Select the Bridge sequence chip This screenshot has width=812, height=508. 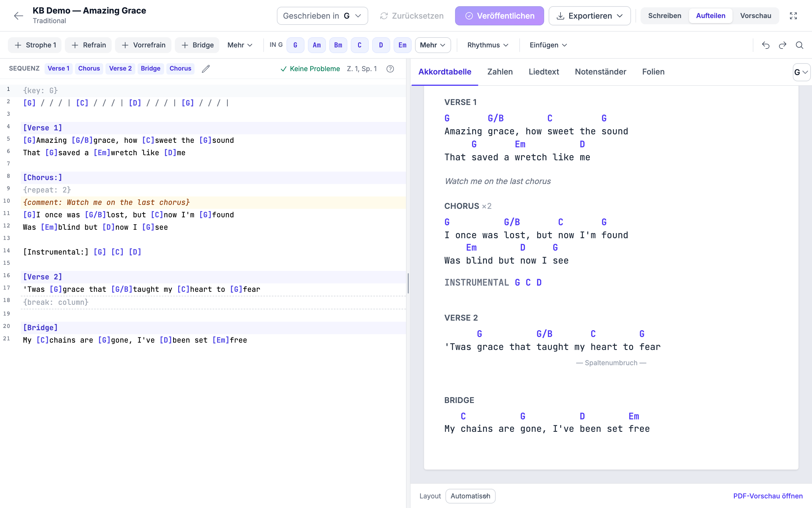[x=150, y=69]
